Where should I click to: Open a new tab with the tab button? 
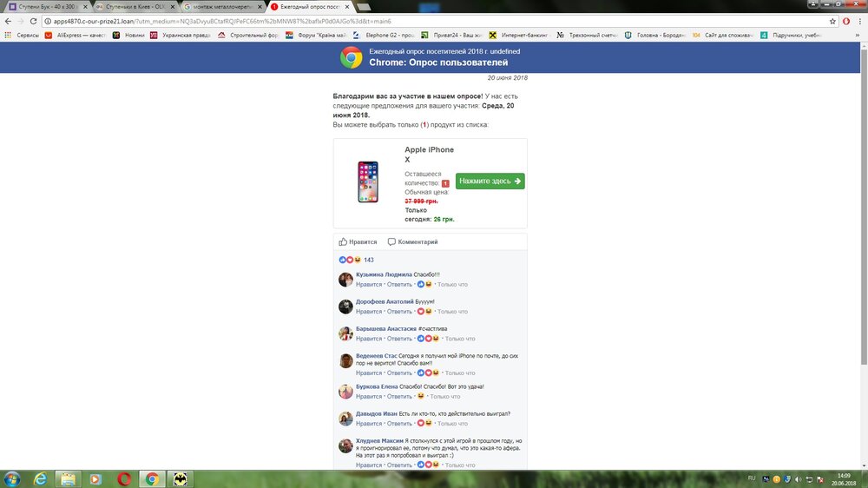(x=364, y=7)
